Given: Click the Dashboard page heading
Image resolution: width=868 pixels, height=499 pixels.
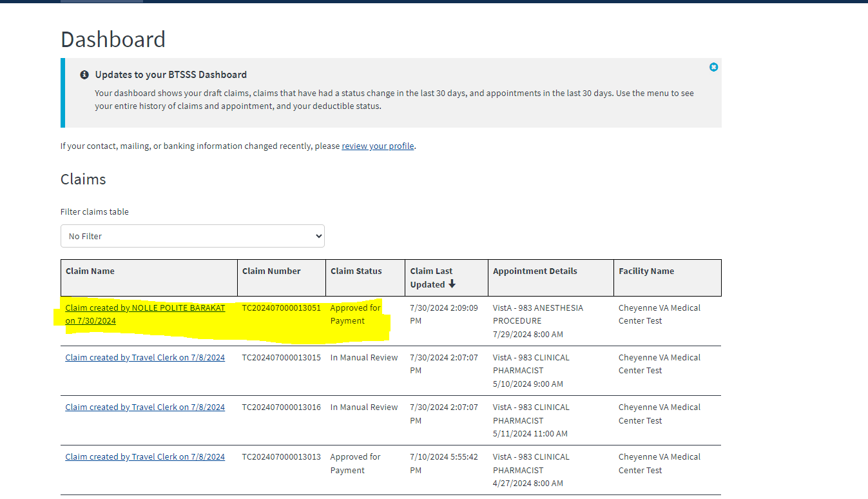Looking at the screenshot, I should [x=113, y=39].
